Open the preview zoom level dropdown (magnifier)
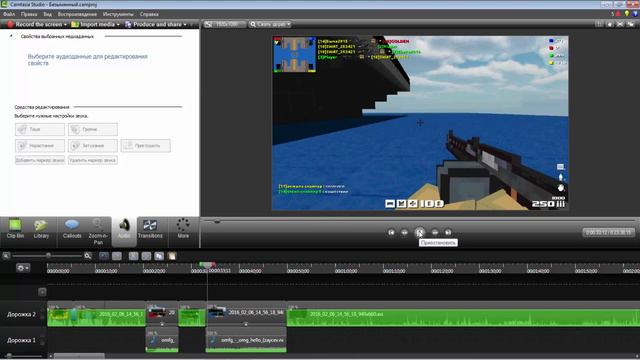Screen dimensions: 640x360 point(270,24)
